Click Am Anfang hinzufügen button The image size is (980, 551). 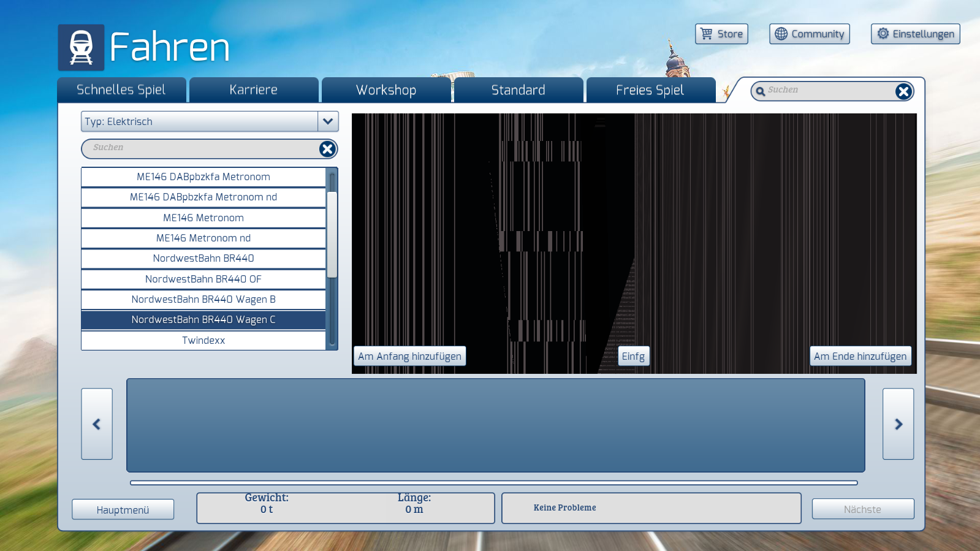point(410,356)
